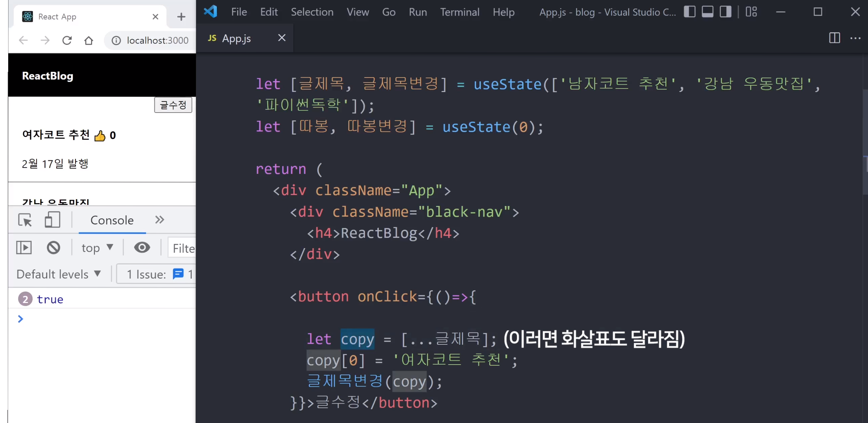Toggle the primary side bar layout icon
868x423 pixels.
[x=689, y=12]
